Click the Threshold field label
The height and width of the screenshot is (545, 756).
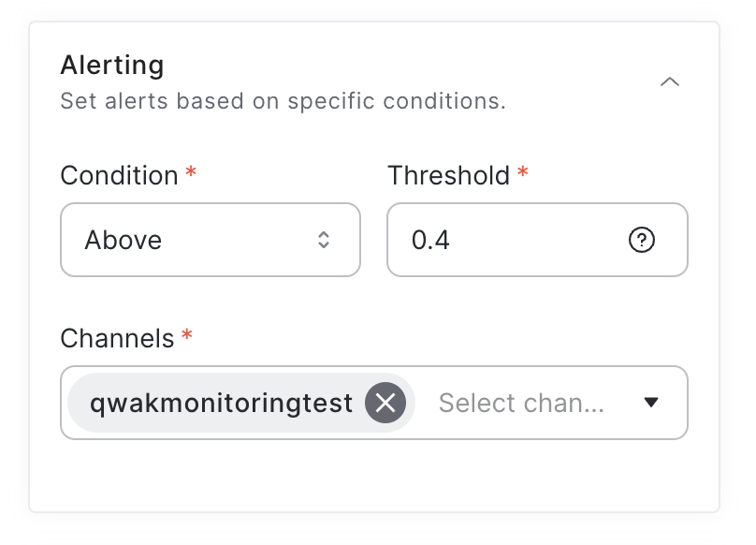(448, 175)
